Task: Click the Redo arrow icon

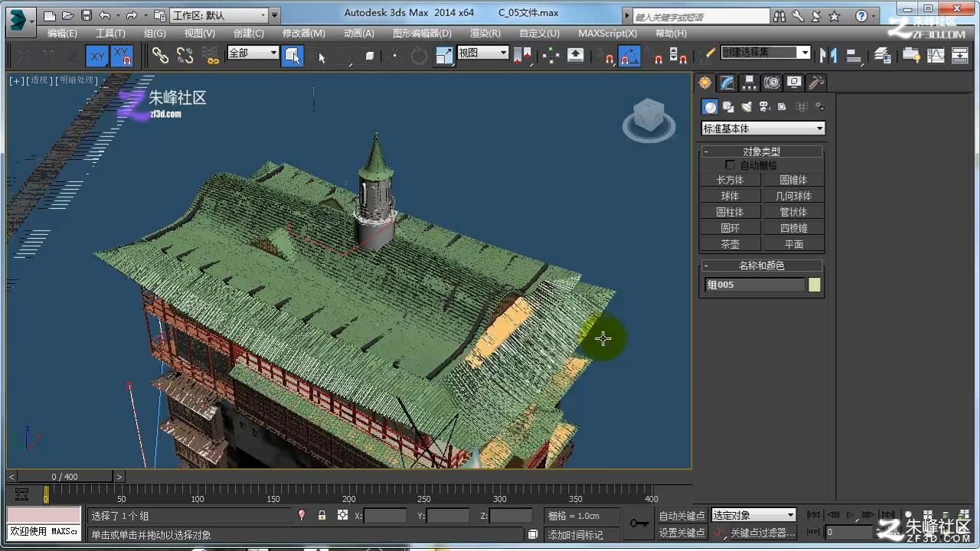Action: click(132, 15)
